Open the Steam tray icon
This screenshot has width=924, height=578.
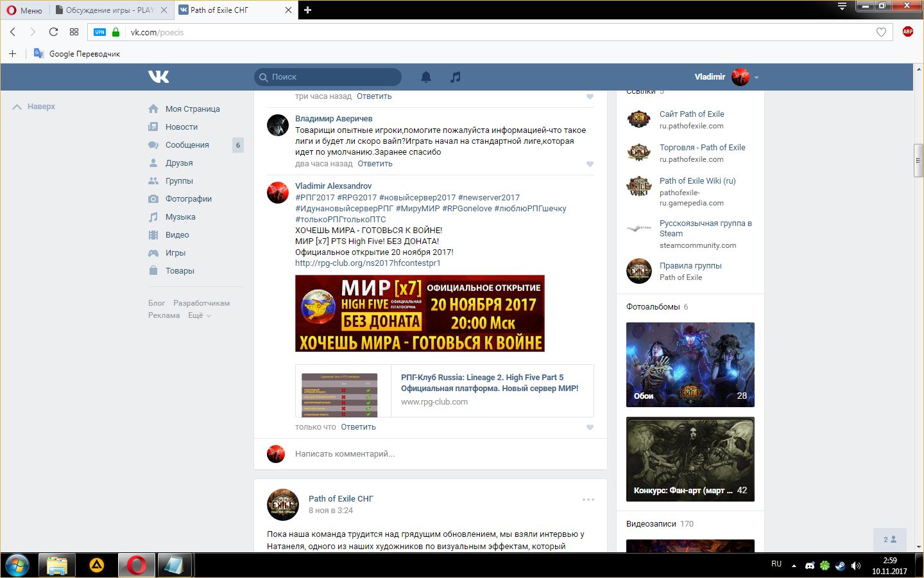pyautogui.click(x=841, y=566)
